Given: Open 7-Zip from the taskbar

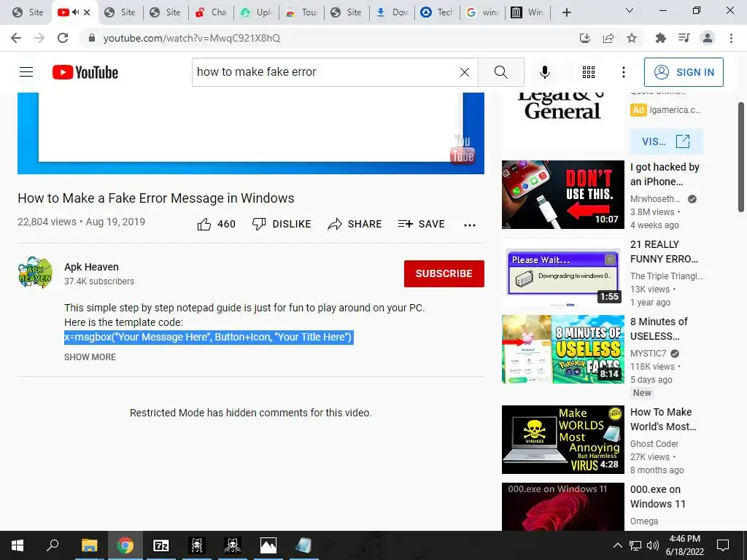Looking at the screenshot, I should pos(160,545).
